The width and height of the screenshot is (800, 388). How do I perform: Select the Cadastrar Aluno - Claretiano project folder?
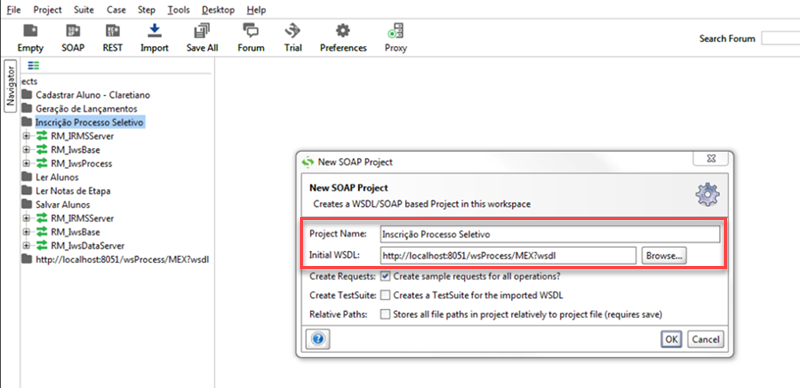click(93, 95)
